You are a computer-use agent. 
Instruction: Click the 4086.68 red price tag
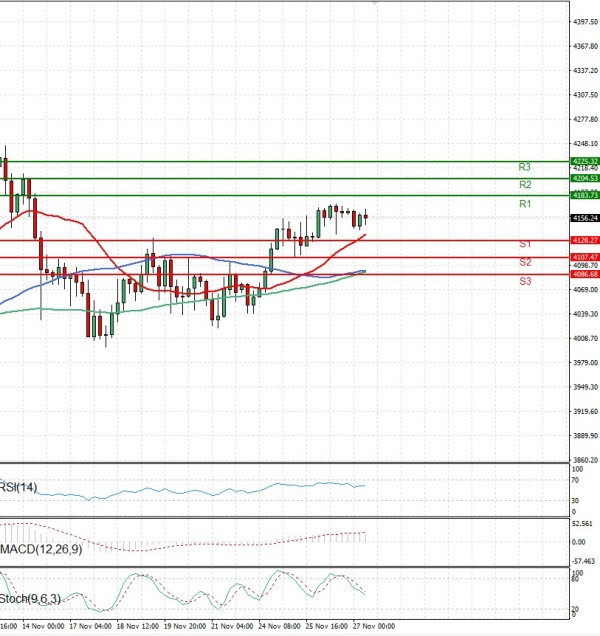point(584,274)
